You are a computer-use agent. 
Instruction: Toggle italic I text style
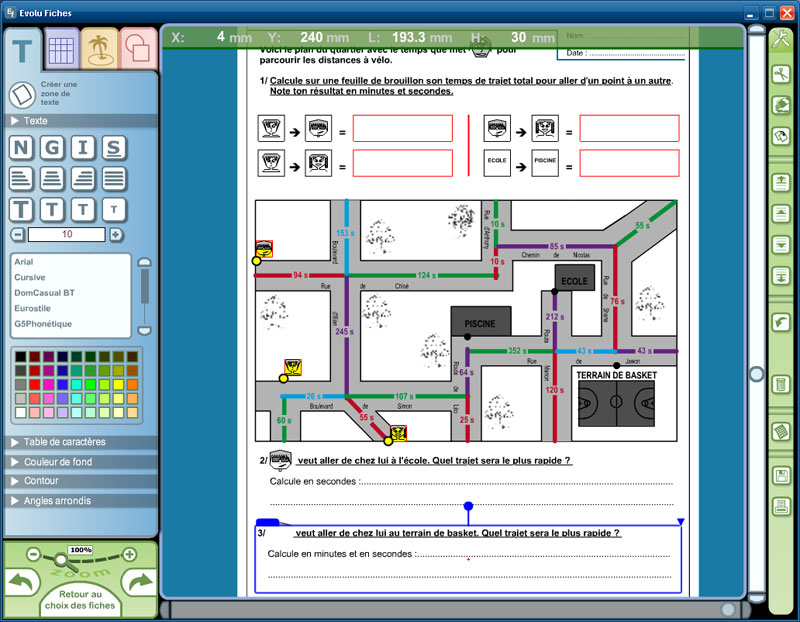click(x=83, y=148)
